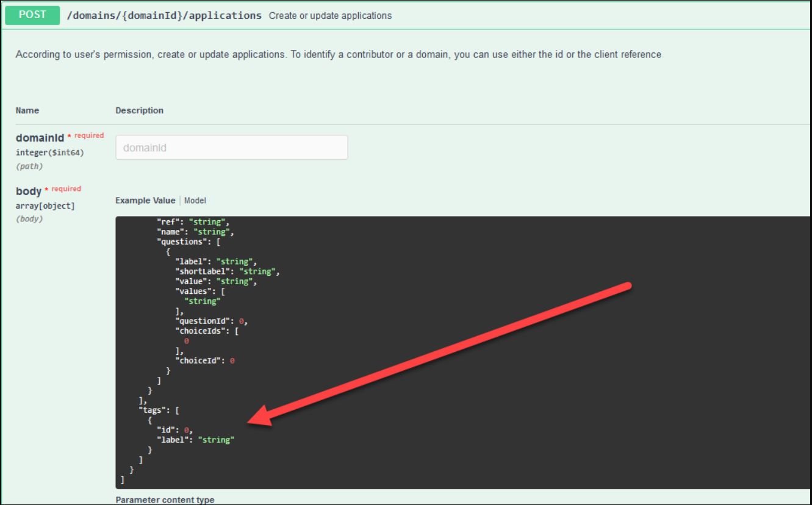812x505 pixels.
Task: Click the /domains/{domainId}/applications path text
Action: [x=165, y=15]
